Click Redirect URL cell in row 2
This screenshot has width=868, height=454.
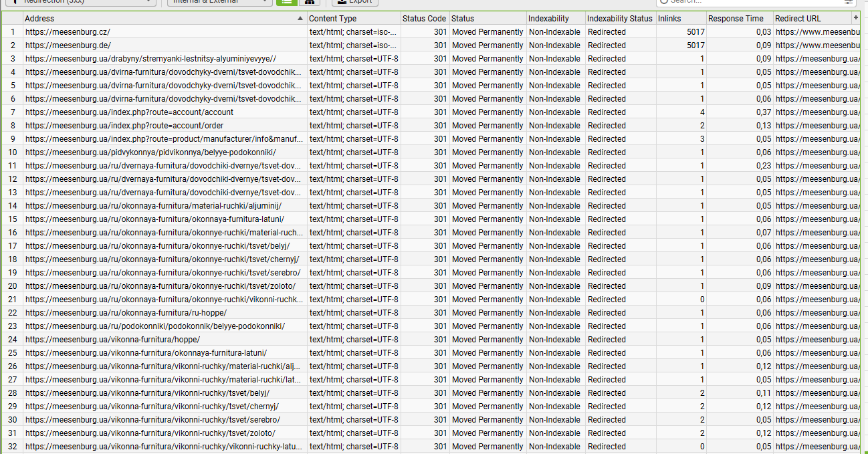(817, 45)
